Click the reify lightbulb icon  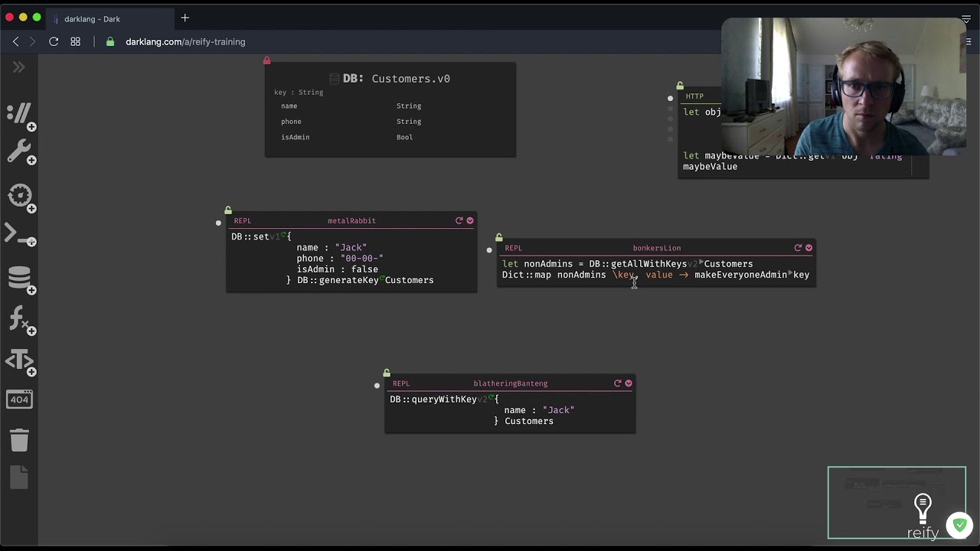click(x=923, y=507)
